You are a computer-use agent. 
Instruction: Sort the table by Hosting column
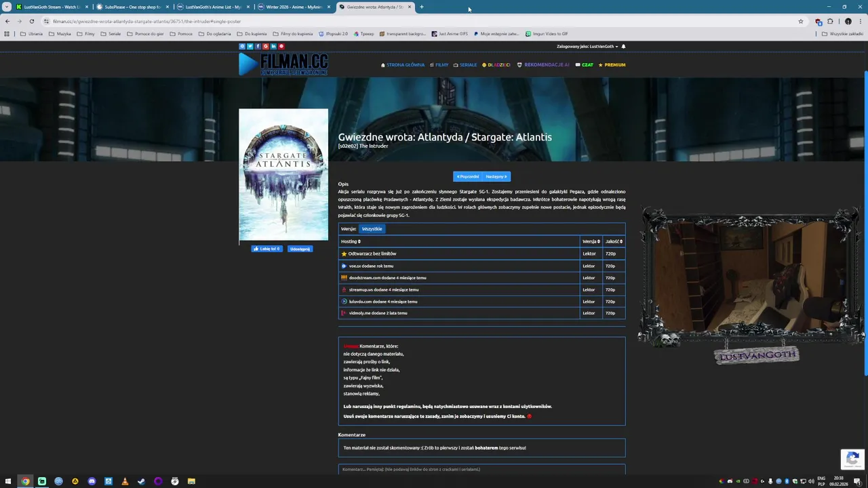coord(351,241)
